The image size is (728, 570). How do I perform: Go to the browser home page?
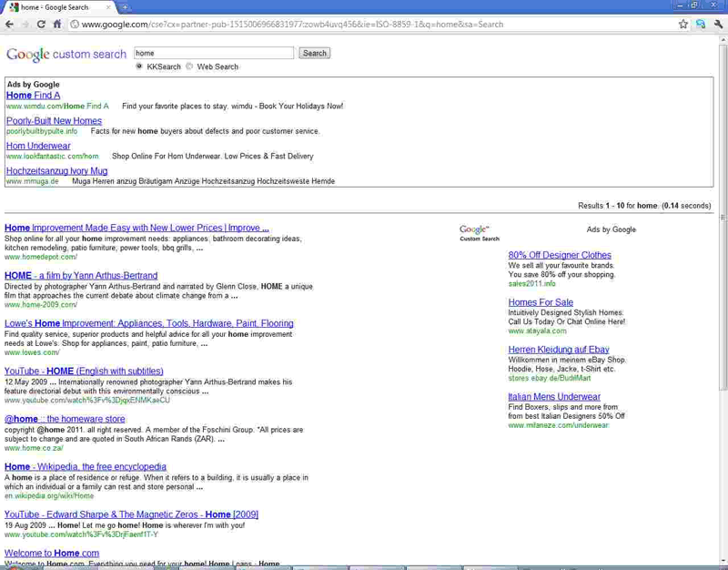[x=57, y=25]
